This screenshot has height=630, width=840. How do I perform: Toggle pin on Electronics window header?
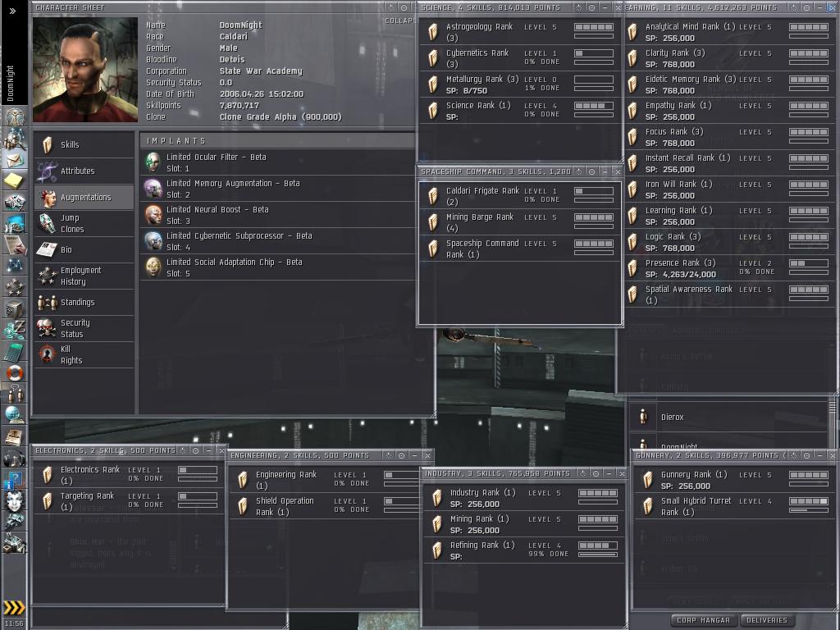pyautogui.click(x=182, y=450)
